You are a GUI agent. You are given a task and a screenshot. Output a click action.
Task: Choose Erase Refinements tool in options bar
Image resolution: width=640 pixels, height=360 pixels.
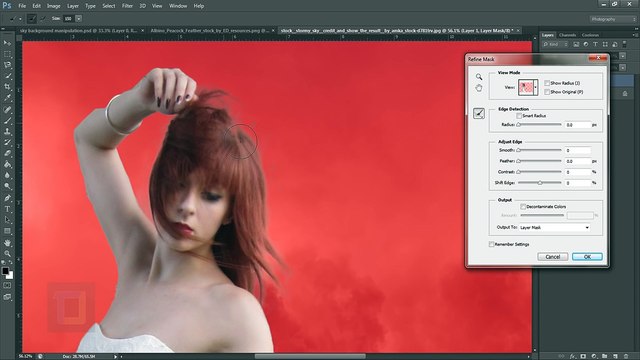[x=43, y=18]
